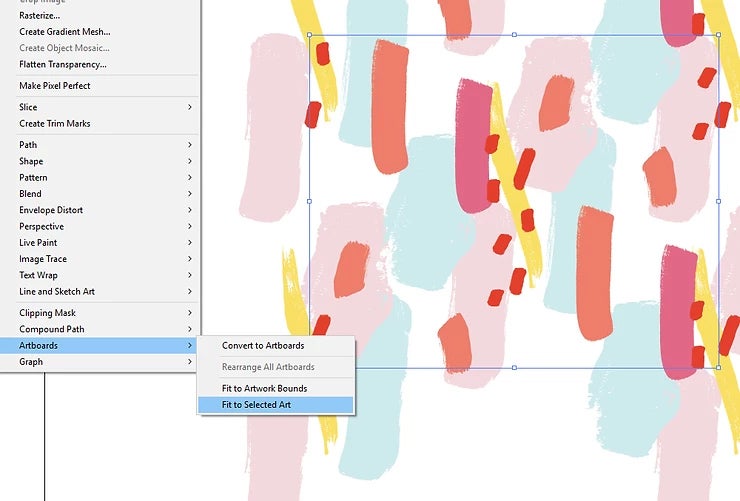Select Create Trim Marks
Screen dimensions: 740x501
[x=100, y=123]
